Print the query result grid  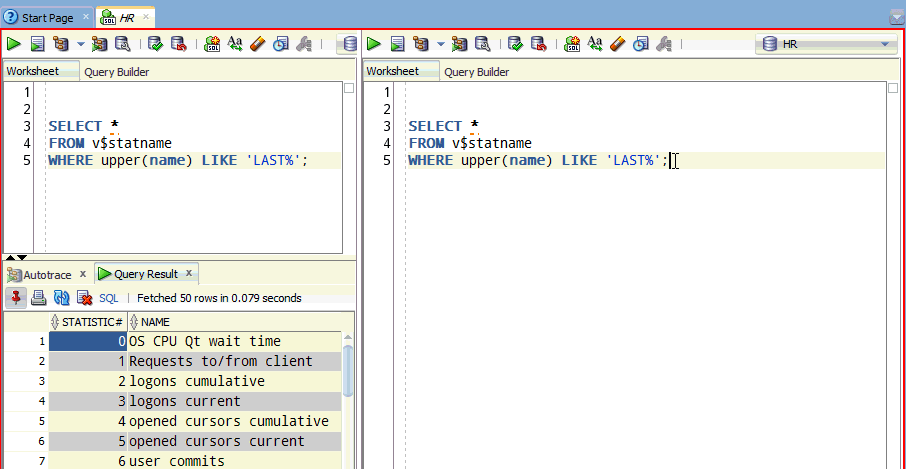(x=39, y=298)
